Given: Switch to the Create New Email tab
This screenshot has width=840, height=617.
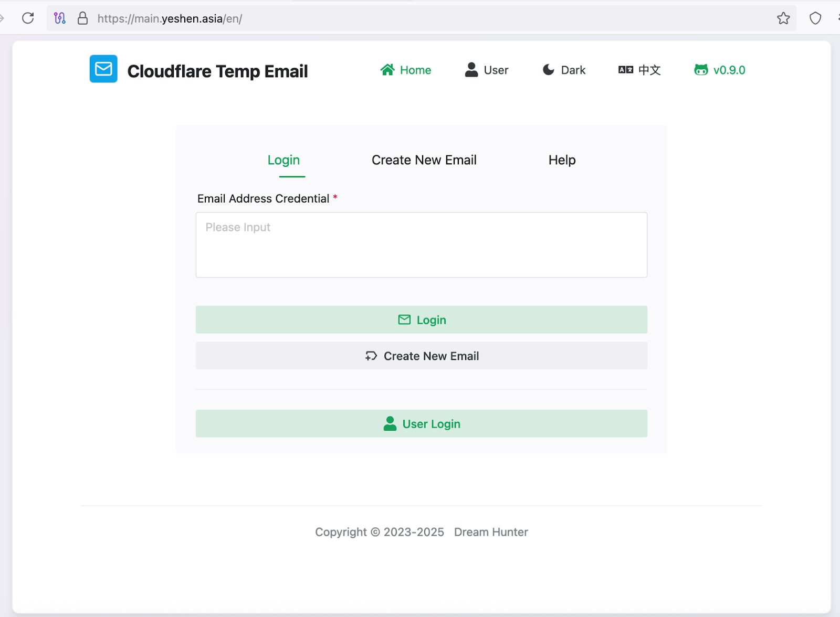Looking at the screenshot, I should click(424, 160).
